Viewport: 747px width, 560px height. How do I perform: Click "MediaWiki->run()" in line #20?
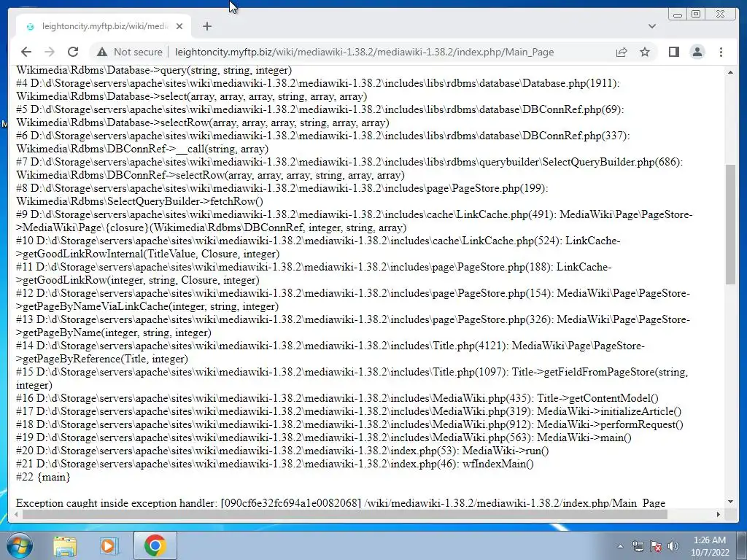coord(506,451)
